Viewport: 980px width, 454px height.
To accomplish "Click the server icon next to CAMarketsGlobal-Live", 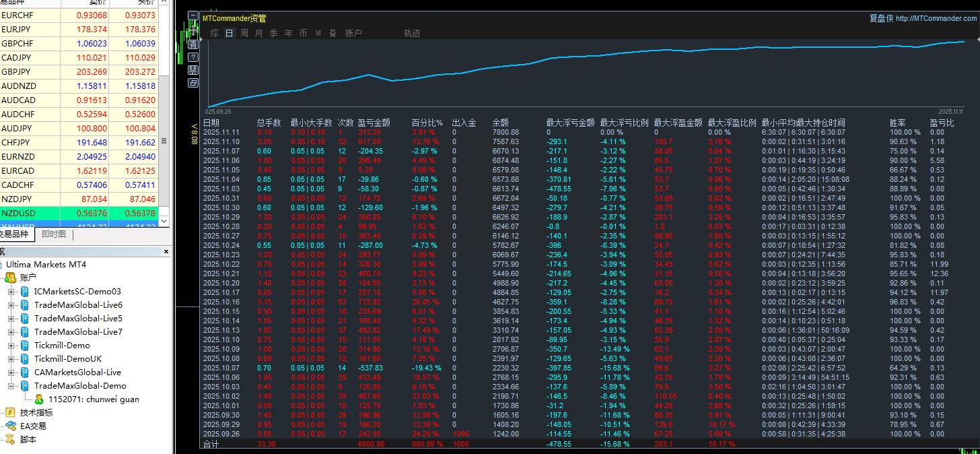I will 25,372.
